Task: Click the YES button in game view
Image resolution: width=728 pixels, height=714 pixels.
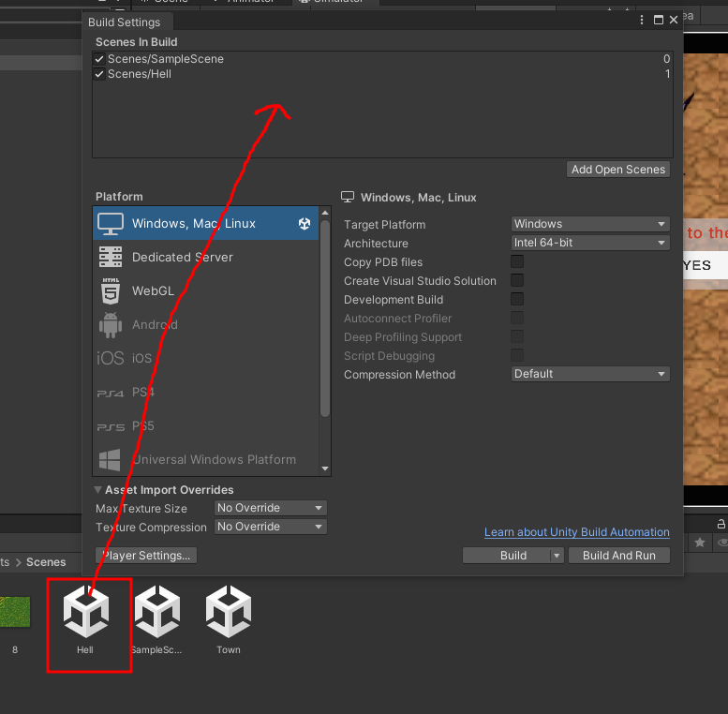Action: [x=706, y=265]
